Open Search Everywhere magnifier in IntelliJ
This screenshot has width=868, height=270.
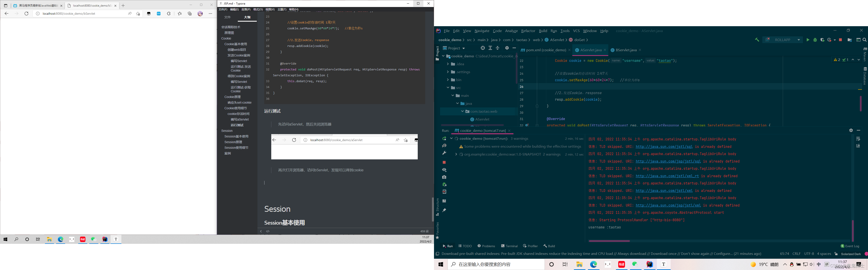click(864, 40)
